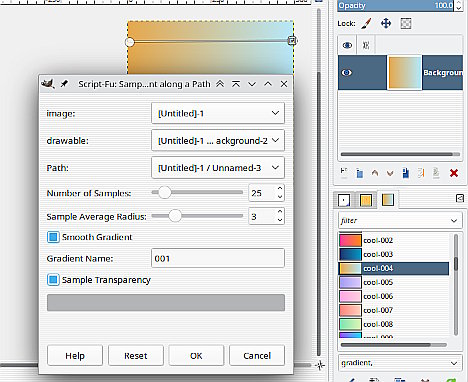
Task: Increase Number of Samples with up arrow
Action: pos(280,189)
